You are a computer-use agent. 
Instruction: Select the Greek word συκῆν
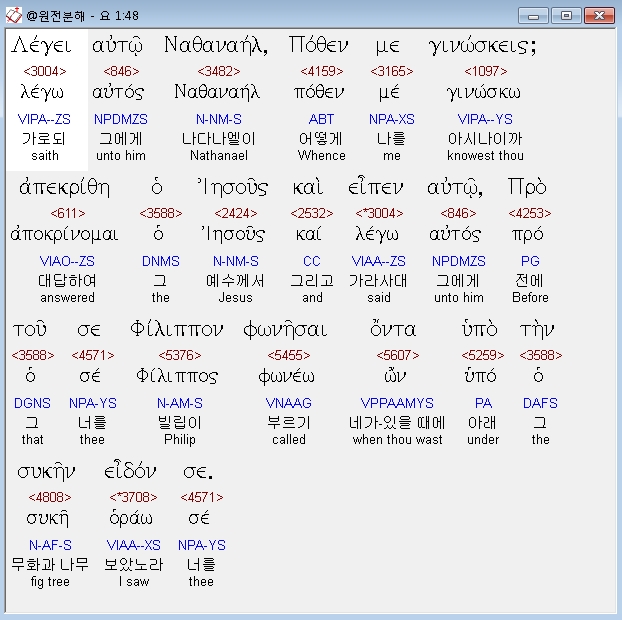[x=46, y=472]
